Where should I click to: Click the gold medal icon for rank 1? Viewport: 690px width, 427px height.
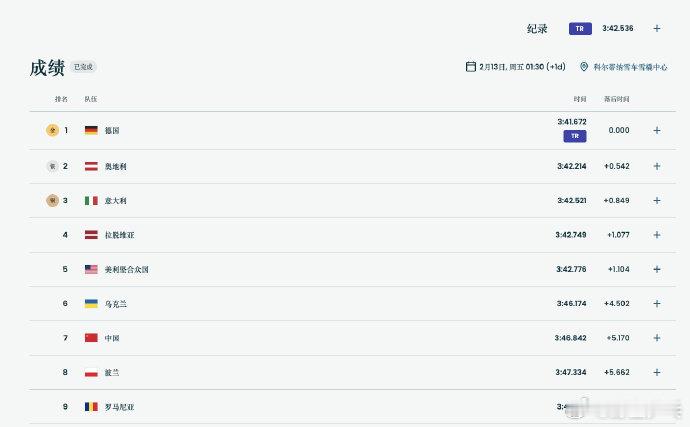click(51, 130)
